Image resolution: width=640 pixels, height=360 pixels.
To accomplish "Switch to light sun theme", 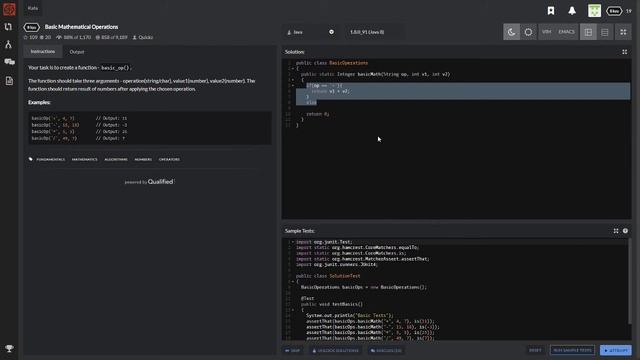I will click(x=528, y=32).
